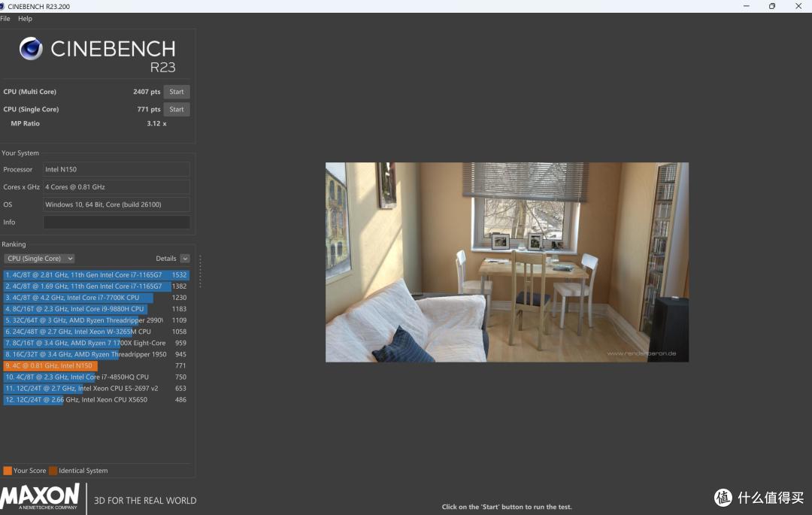The image size is (812, 515).
Task: Click the empty Info input field
Action: 117,222
